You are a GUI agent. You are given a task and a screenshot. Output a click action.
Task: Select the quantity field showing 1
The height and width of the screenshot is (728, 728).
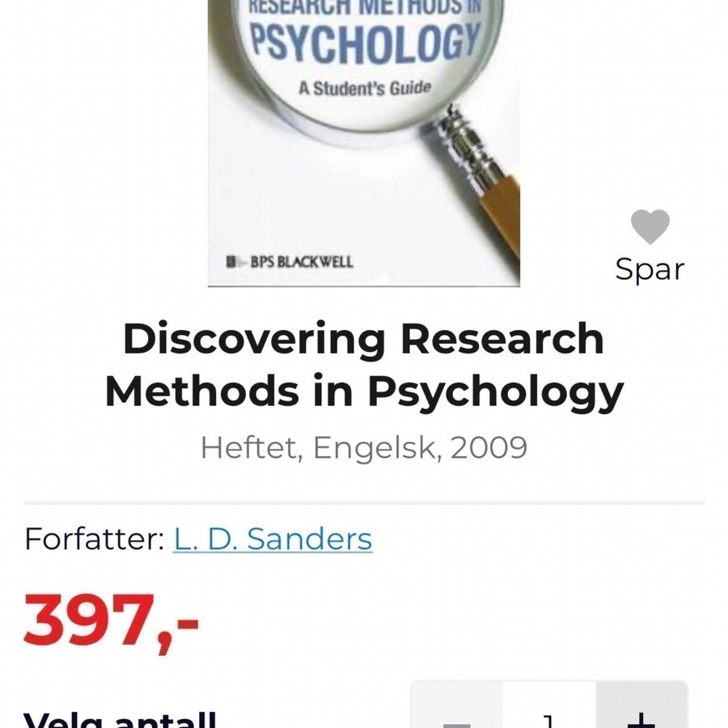(549, 711)
